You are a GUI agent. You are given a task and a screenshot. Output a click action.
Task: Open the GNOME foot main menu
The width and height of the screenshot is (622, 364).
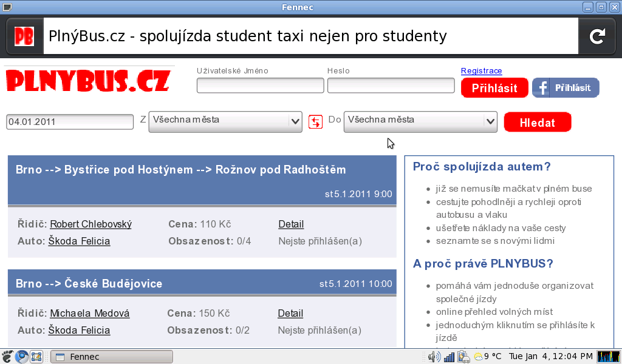tap(7, 357)
